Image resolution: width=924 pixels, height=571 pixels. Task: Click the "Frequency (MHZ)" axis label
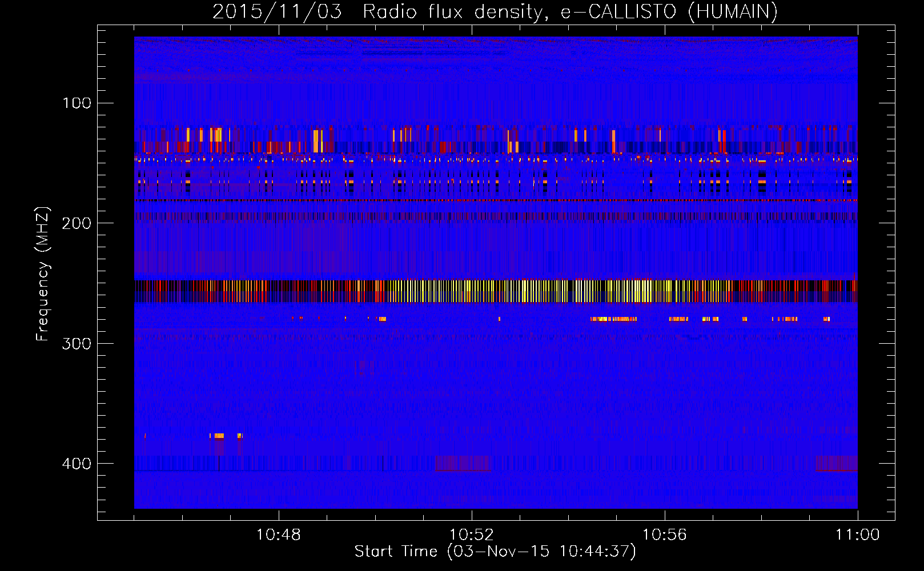43,274
